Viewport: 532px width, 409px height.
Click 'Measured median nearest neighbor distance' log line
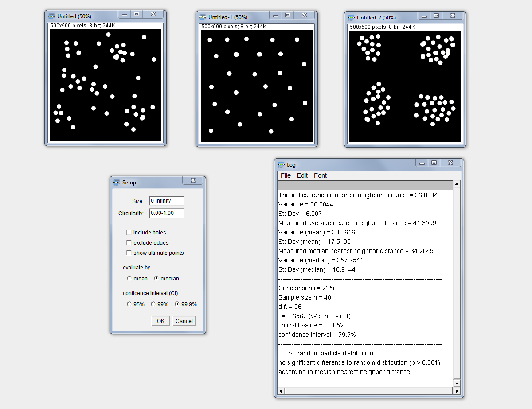356,251
